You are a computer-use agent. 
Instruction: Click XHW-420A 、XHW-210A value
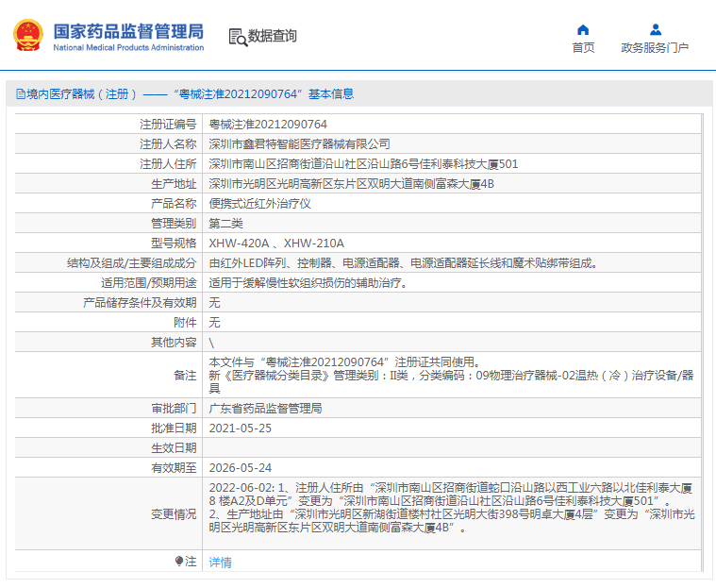(x=276, y=244)
